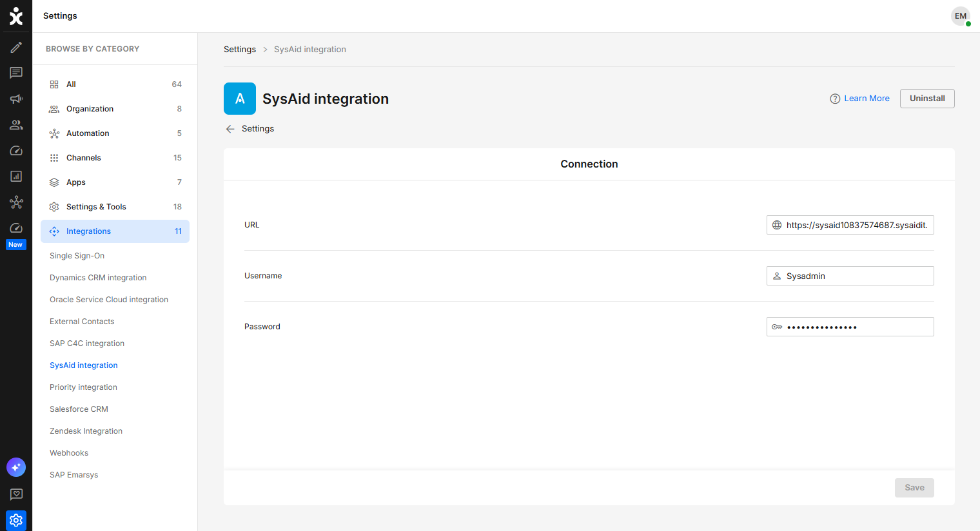Click the Connection section heading
The height and width of the screenshot is (531, 980).
pyautogui.click(x=589, y=164)
